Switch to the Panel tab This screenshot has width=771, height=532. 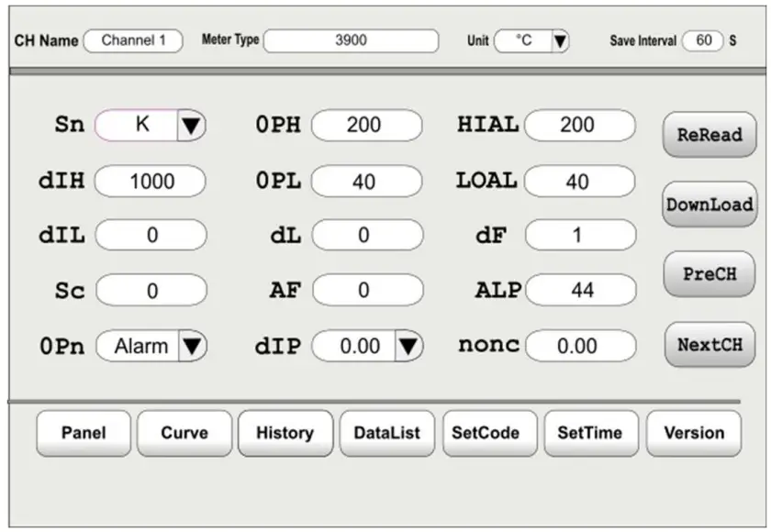click(82, 432)
